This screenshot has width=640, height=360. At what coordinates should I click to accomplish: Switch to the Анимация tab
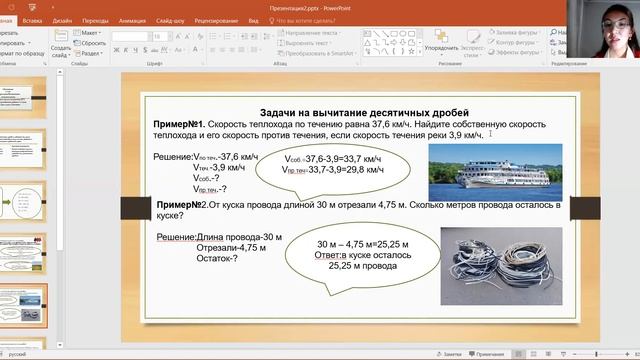coord(132,20)
